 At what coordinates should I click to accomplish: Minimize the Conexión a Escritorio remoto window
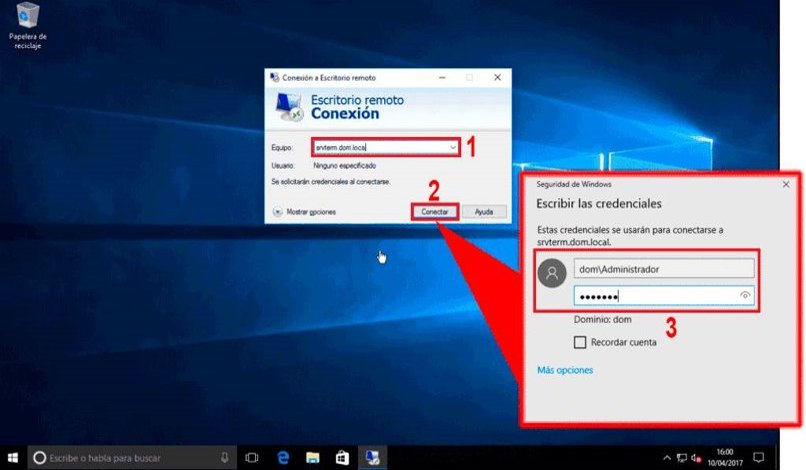click(x=442, y=77)
